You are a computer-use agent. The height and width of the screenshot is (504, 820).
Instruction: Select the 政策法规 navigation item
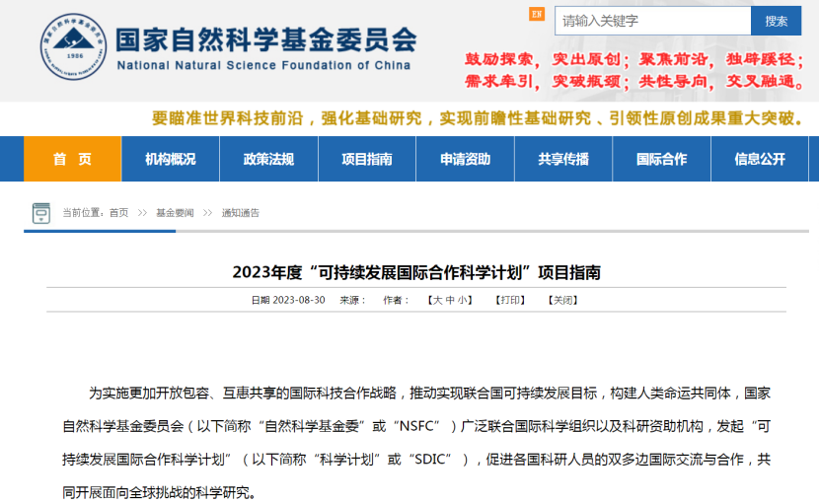(x=268, y=159)
